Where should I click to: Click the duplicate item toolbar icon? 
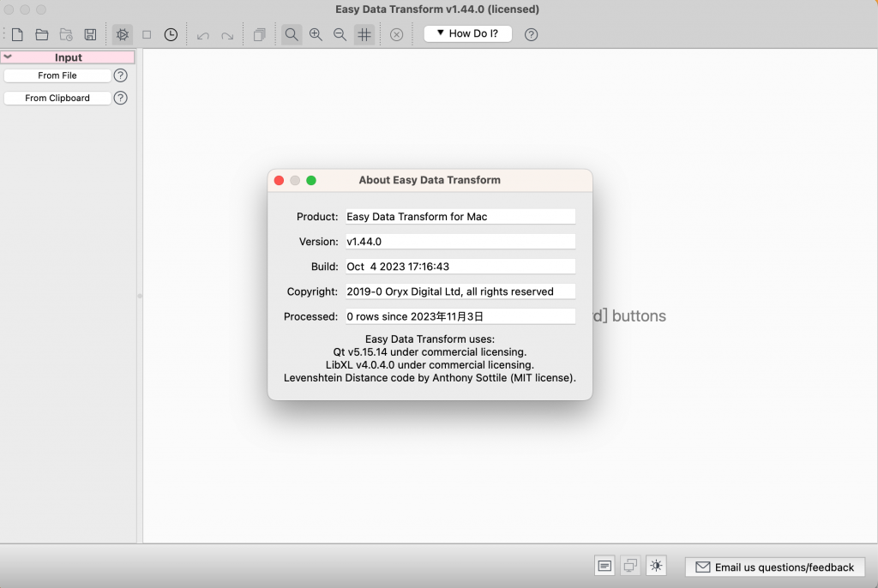coord(259,34)
